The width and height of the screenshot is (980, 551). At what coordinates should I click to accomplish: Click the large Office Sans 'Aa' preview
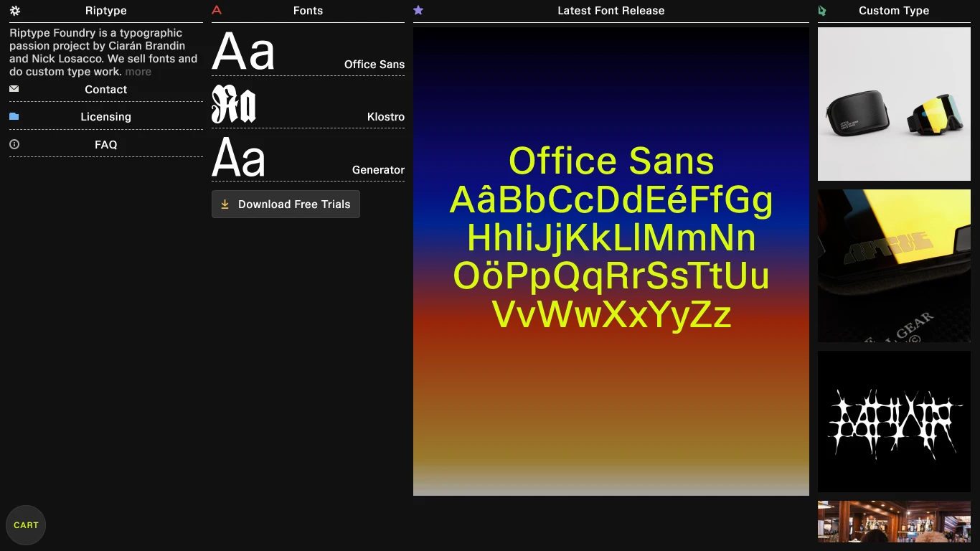[x=243, y=52]
